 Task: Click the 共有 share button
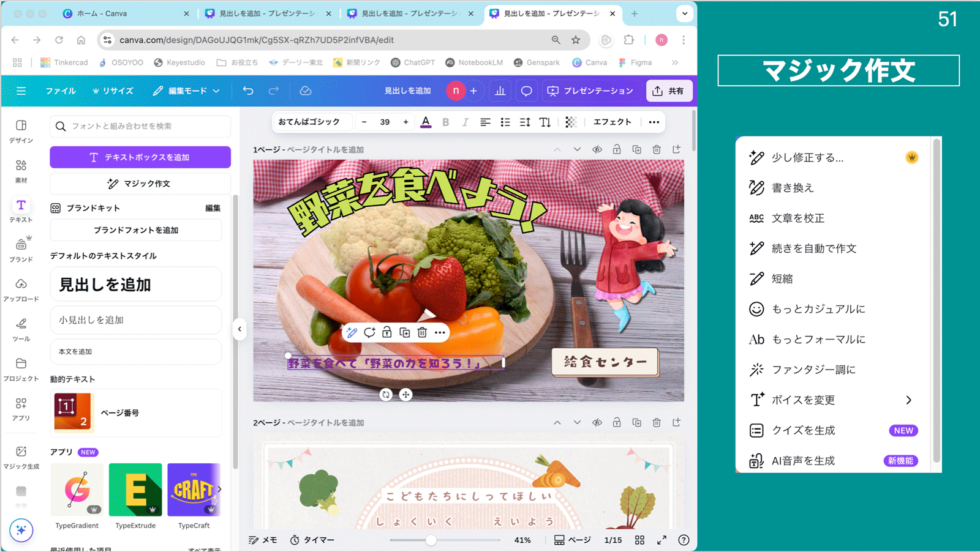[x=669, y=91]
